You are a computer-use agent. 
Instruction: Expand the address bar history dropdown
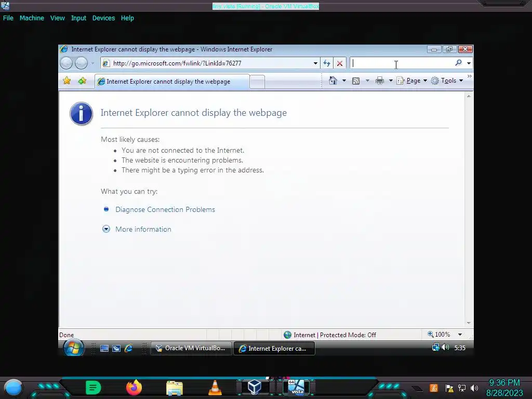315,63
